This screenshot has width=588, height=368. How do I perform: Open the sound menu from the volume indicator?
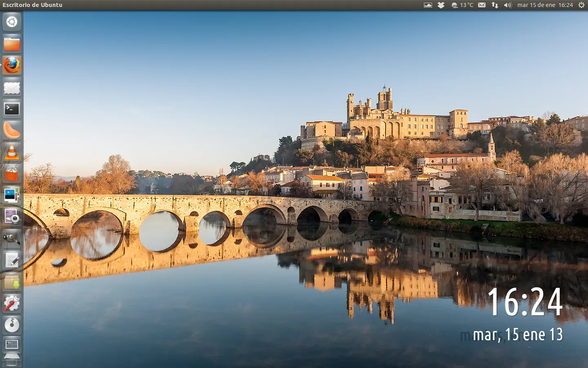(x=507, y=5)
